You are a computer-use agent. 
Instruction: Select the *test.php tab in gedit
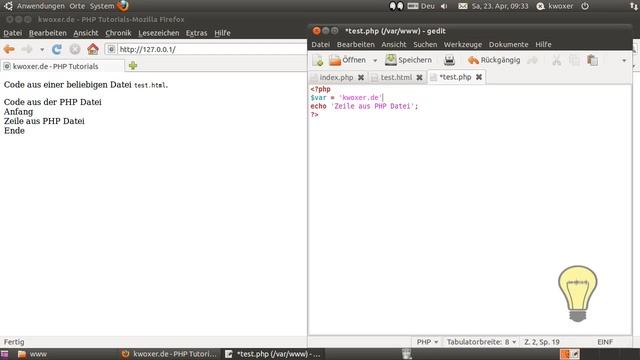(455, 77)
